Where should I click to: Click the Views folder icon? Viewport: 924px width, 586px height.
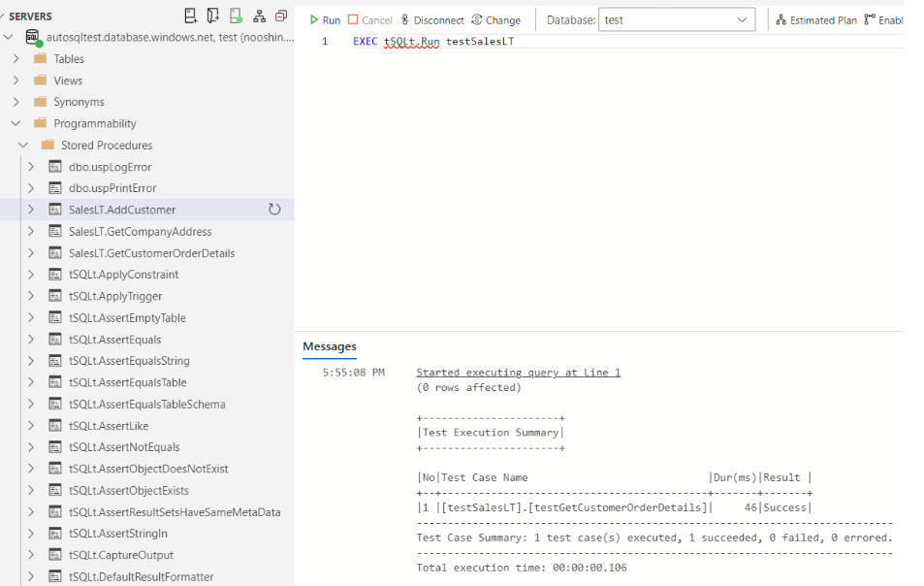point(40,81)
